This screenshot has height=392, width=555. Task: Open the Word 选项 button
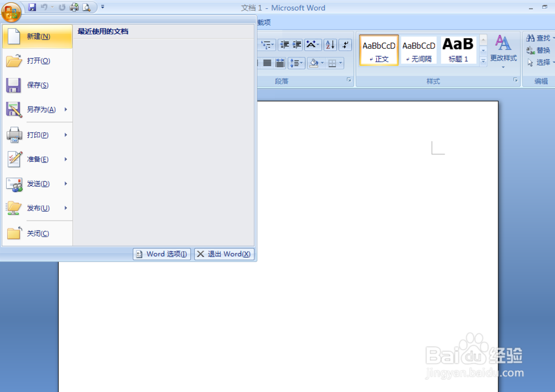[x=162, y=254]
